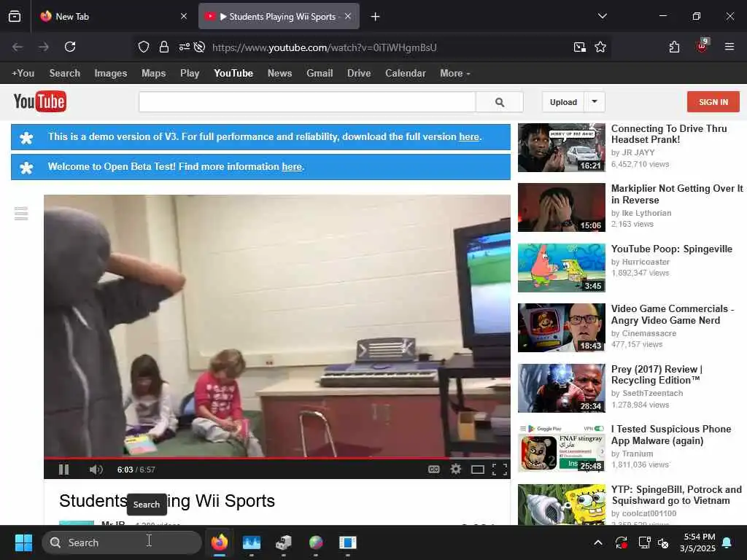
Task: Click Firefox icon in taskbar
Action: (219, 542)
